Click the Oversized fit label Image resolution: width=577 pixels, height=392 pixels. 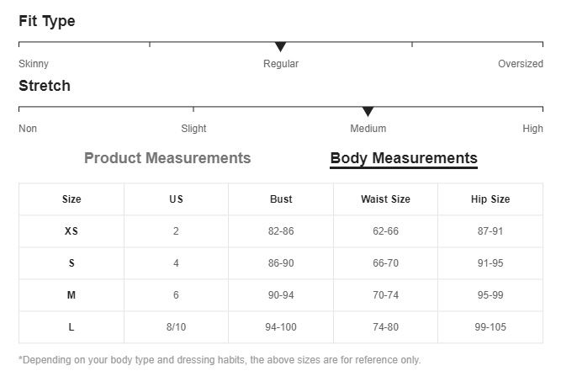coord(520,64)
